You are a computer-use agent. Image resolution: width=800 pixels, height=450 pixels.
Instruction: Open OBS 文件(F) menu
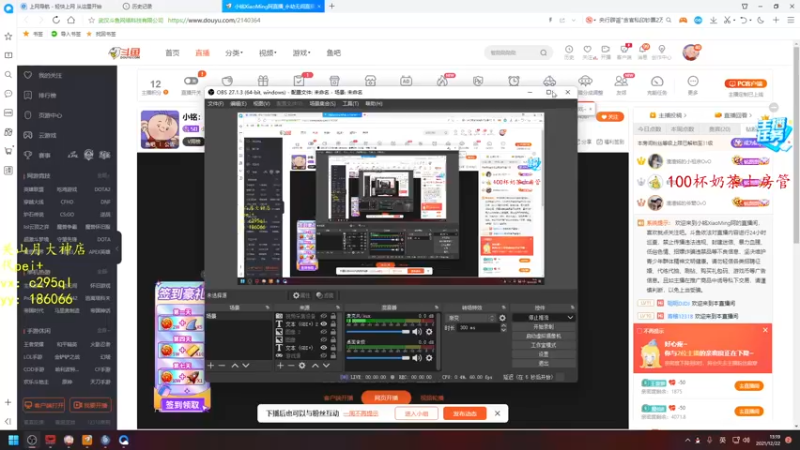pyautogui.click(x=215, y=104)
